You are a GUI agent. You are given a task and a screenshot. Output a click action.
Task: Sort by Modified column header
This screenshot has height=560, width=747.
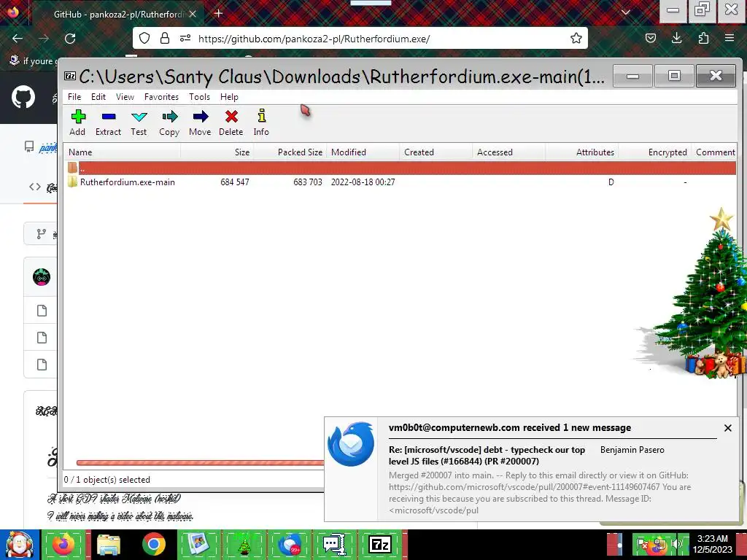pos(363,152)
